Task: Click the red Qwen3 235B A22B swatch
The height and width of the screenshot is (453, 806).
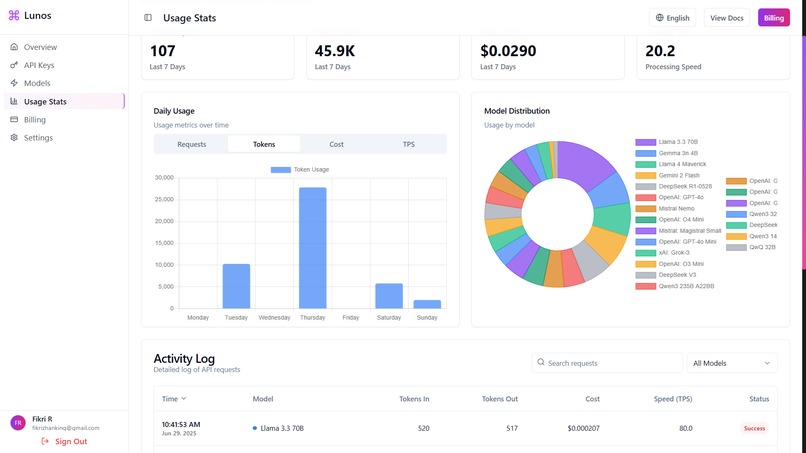Action: (646, 286)
